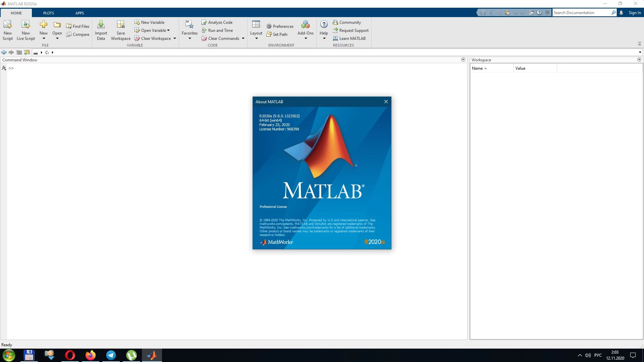Viewport: 644px width, 362px height.
Task: Expand the Help dropdown arrow
Action: point(324,39)
